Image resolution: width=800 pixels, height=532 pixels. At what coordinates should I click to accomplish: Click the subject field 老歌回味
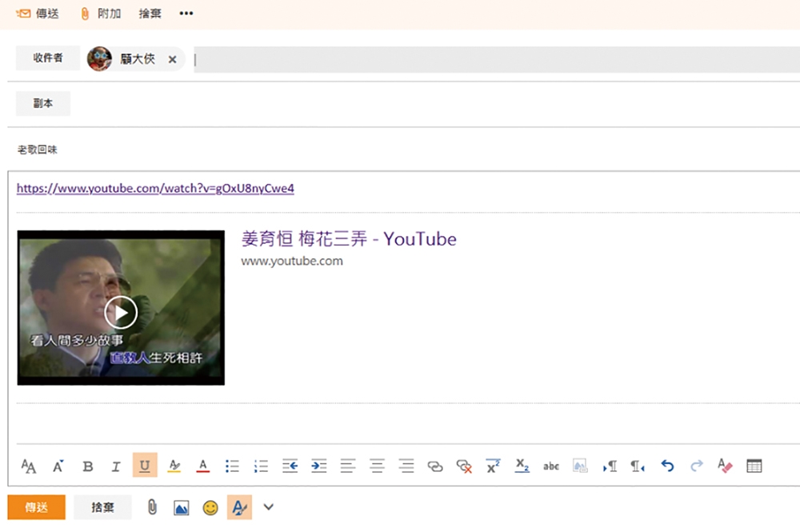38,150
